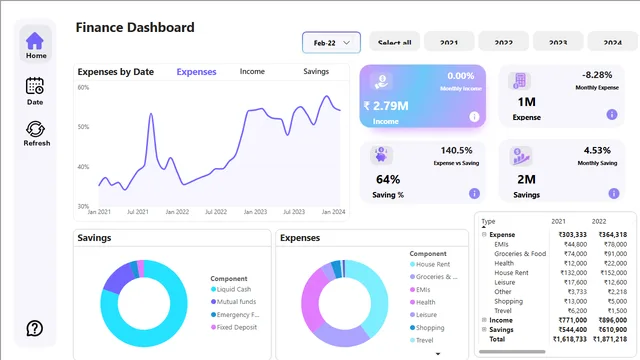Click the Expenses donut chart
This screenshot has width=640, height=360.
pos(344,303)
